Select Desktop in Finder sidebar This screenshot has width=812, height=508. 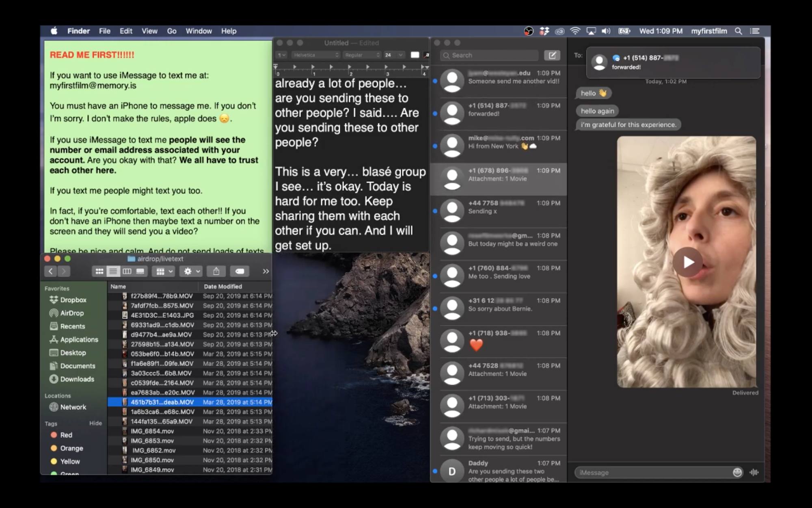tap(67, 352)
